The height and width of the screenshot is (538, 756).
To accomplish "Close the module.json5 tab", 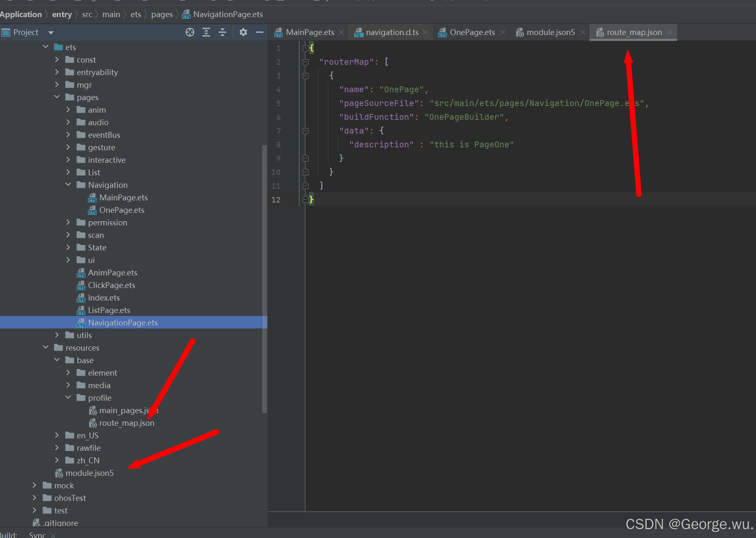I will click(x=583, y=32).
